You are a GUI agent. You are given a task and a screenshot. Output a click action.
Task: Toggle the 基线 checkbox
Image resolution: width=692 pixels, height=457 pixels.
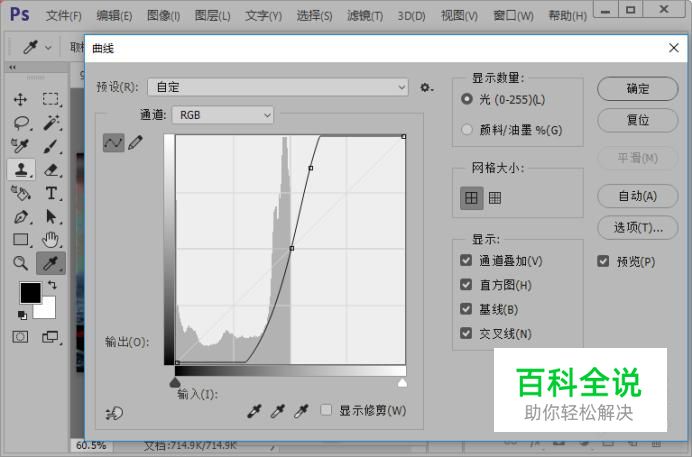[x=466, y=309]
